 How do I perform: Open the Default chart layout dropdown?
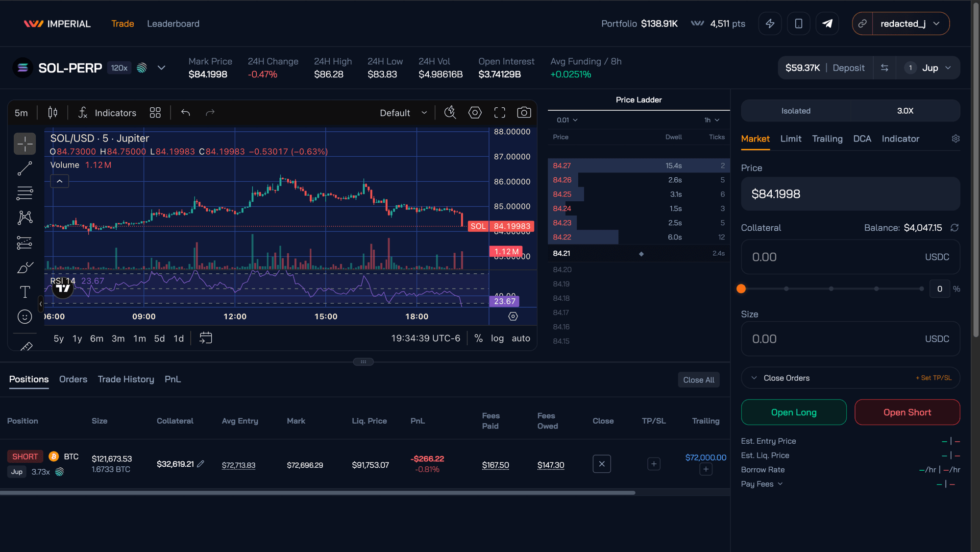pyautogui.click(x=403, y=112)
